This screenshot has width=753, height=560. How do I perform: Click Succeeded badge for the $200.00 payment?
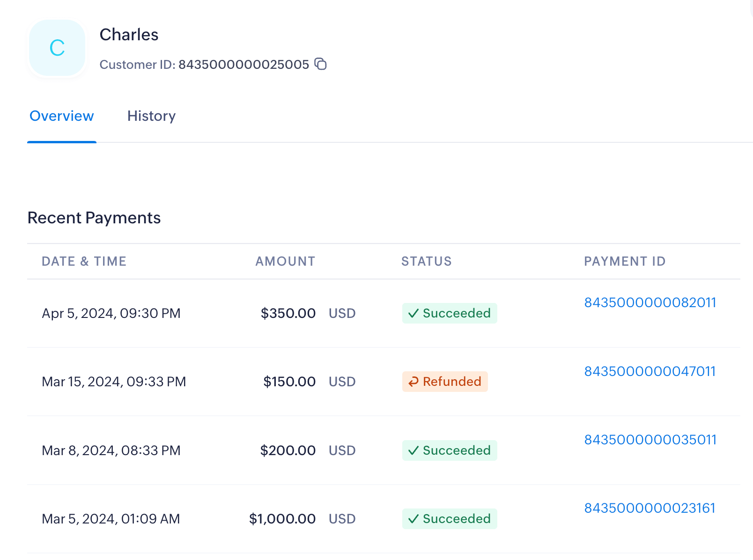pos(450,450)
